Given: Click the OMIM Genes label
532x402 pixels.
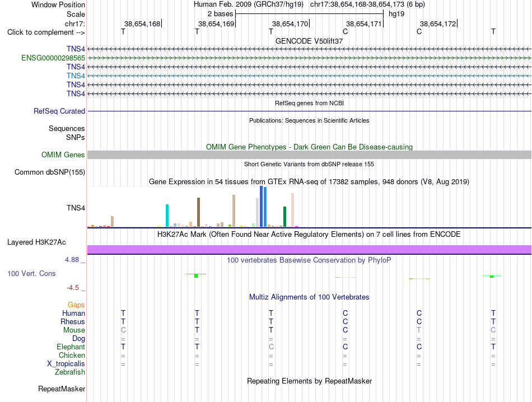Looking at the screenshot, I should click(63, 155).
